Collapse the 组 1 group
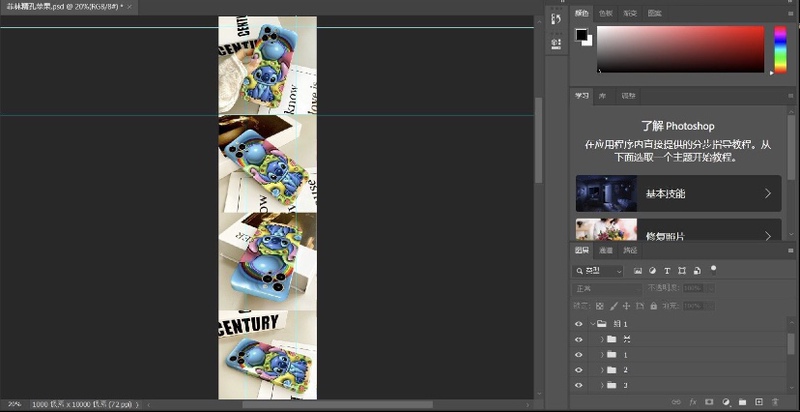Screen dimensions: 800x412 point(592,324)
